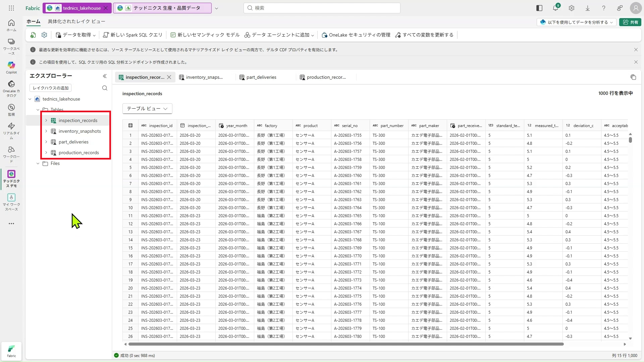Click the download icon in top bar
This screenshot has width=644, height=362.
click(x=588, y=8)
